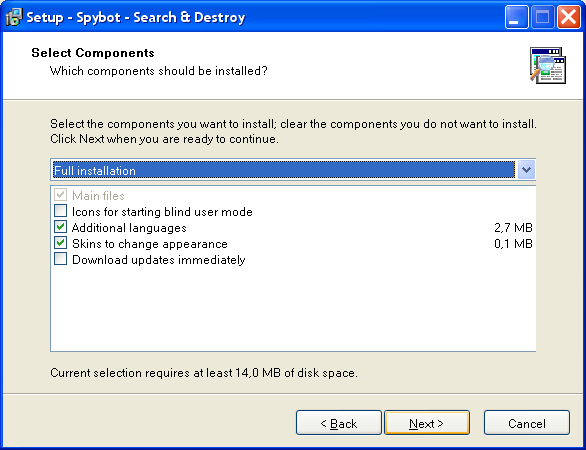The image size is (586, 450).
Task: Click the Select Components heading
Action: tap(93, 53)
